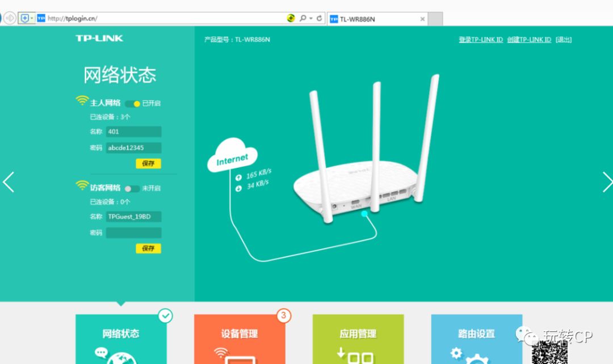613x364 pixels.
Task: Open a new blank browser tab
Action: (x=435, y=19)
